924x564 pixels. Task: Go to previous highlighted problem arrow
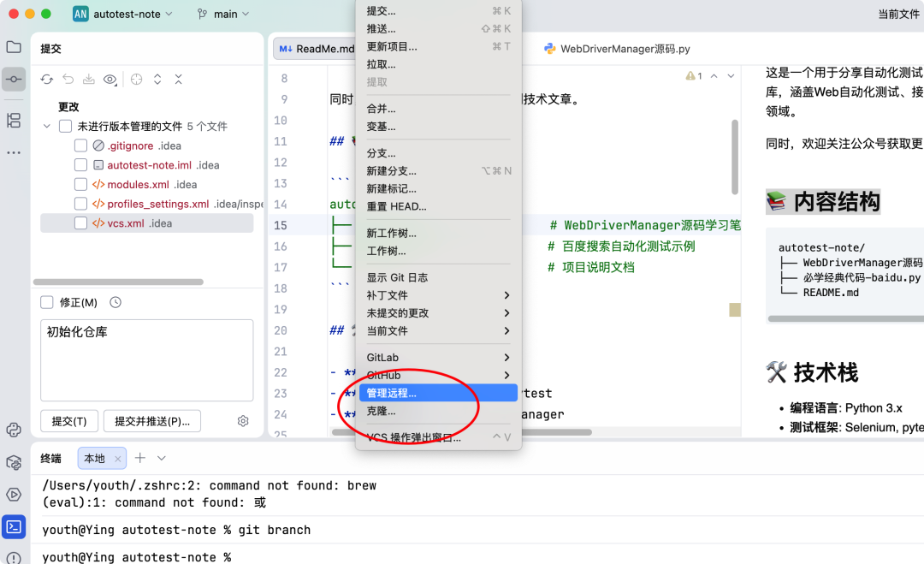point(714,76)
